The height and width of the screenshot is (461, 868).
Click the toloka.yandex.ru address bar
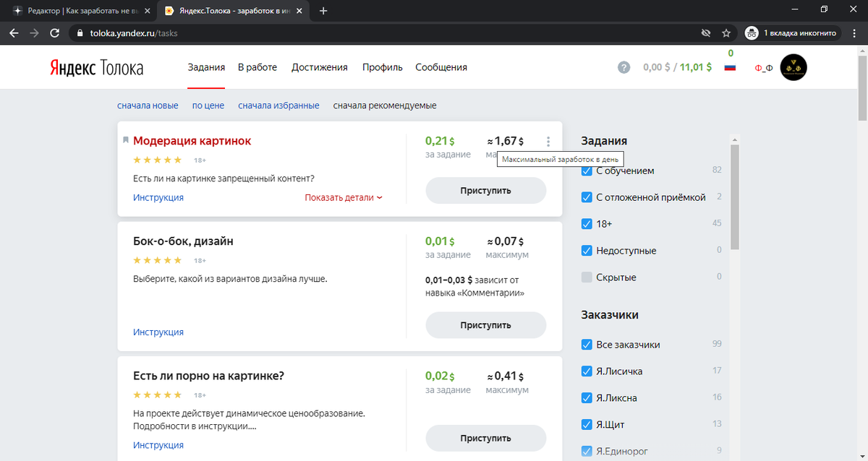[123, 33]
